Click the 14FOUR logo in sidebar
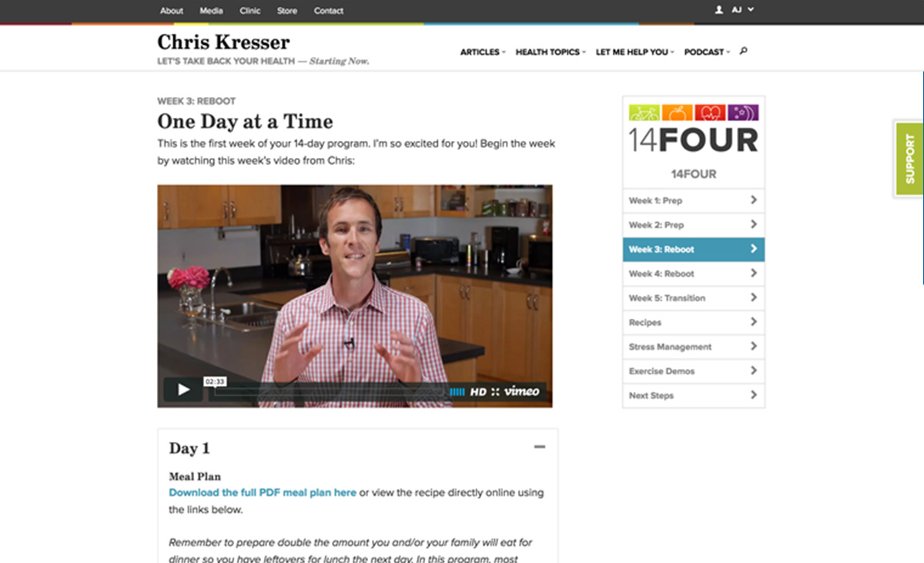Screen dimensions: 924x563 (x=694, y=129)
